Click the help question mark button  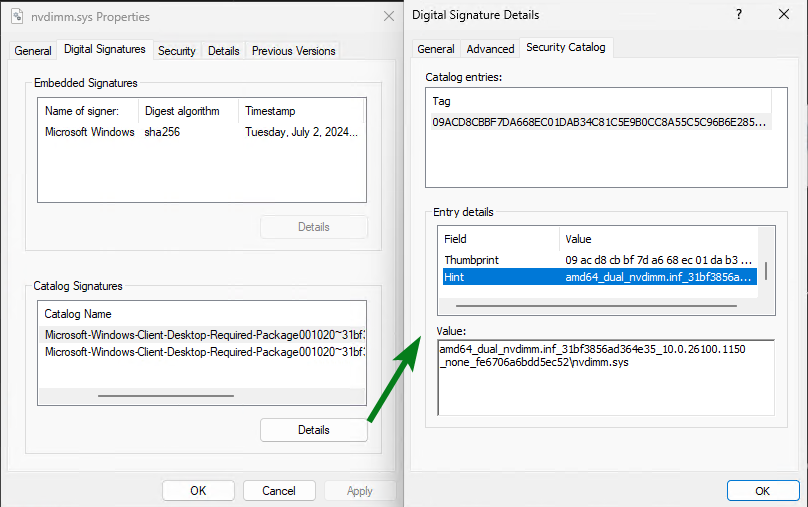coord(739,14)
